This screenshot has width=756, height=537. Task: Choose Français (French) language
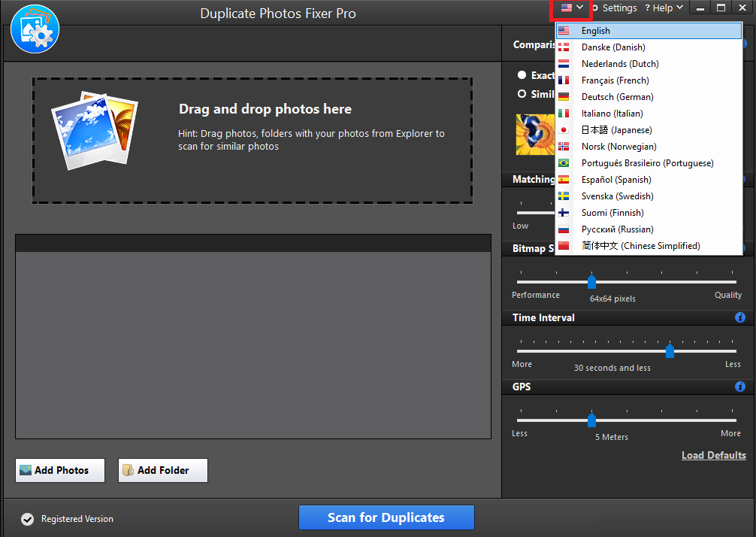(x=649, y=80)
